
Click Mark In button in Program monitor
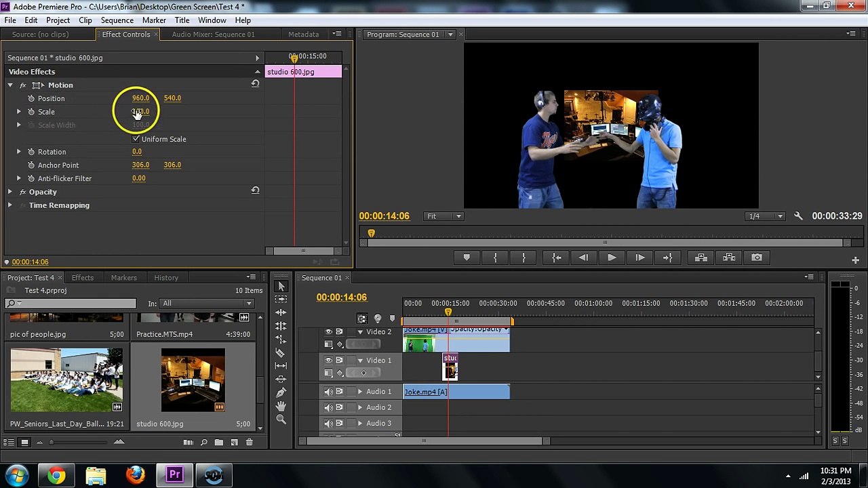pos(495,258)
